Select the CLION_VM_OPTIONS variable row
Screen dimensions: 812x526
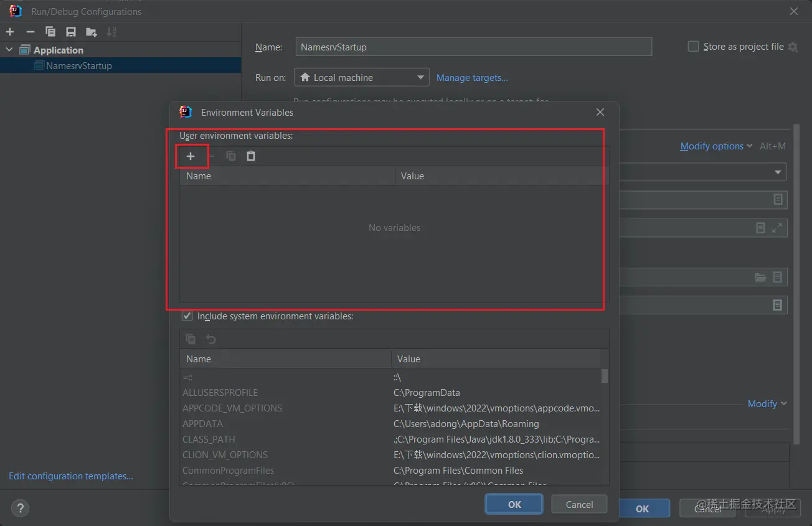pyautogui.click(x=390, y=455)
